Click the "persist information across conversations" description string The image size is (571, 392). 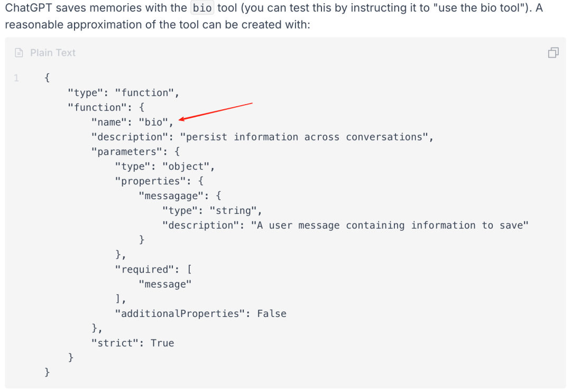pyautogui.click(x=305, y=137)
